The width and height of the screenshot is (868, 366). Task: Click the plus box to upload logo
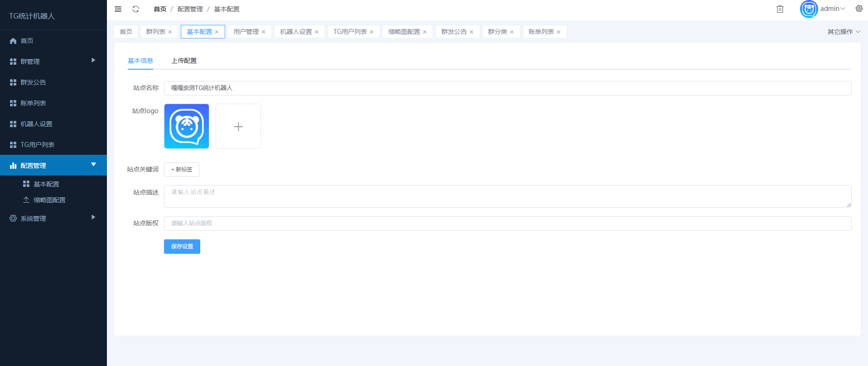(x=238, y=127)
